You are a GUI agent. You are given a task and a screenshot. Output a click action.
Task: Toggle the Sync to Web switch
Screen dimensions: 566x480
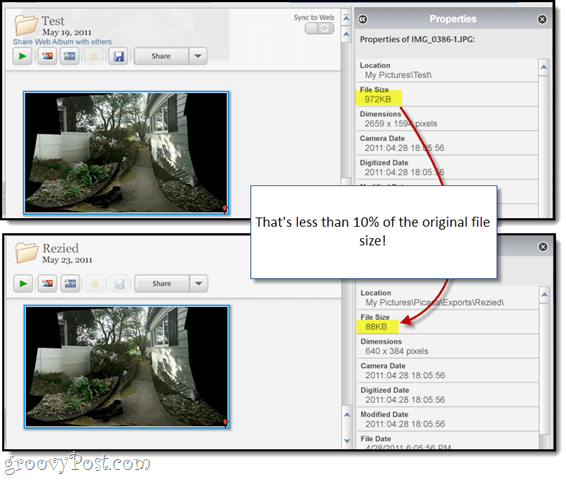tap(319, 28)
